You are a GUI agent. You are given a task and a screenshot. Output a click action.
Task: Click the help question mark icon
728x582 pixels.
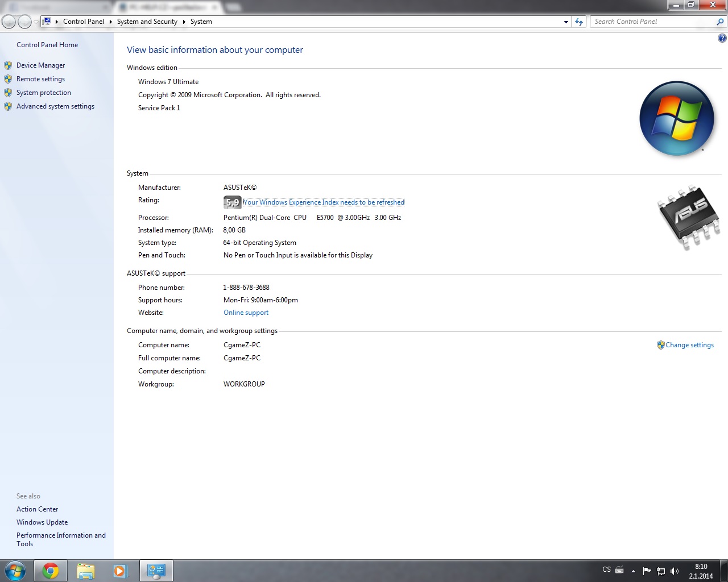pos(722,38)
